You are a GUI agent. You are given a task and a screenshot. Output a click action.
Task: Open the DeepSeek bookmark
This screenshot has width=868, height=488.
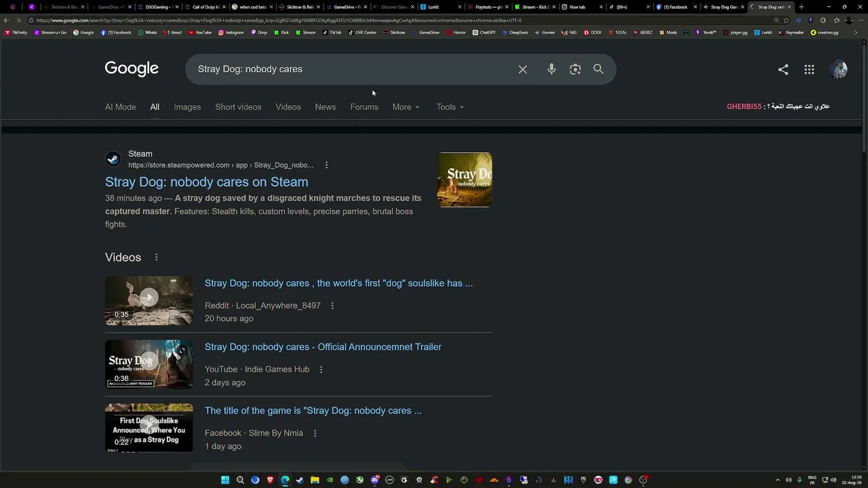[x=515, y=33]
